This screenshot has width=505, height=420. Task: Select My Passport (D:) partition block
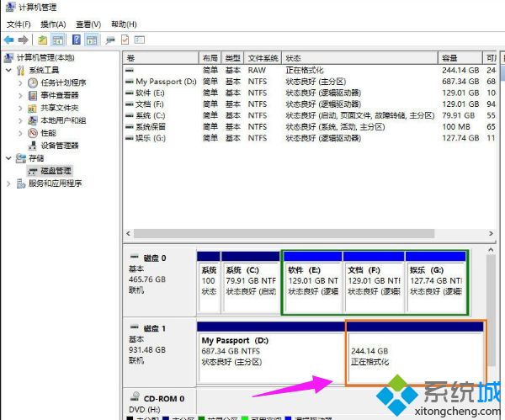271,353
